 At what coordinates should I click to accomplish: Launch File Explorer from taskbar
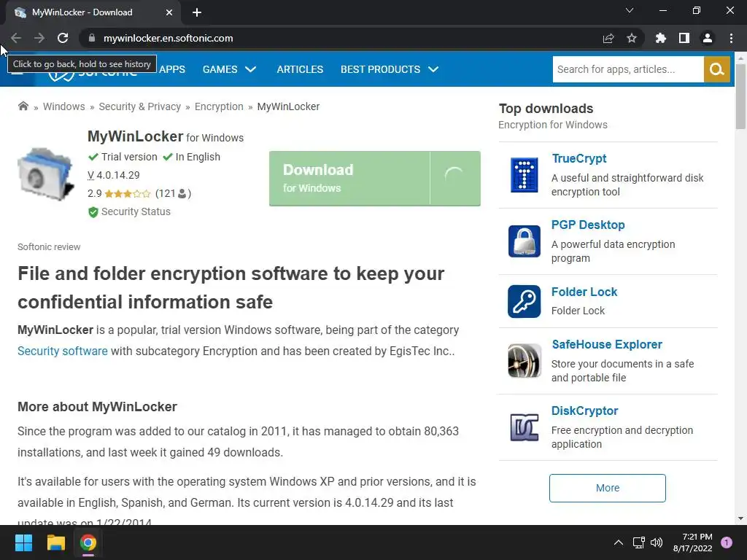55,542
